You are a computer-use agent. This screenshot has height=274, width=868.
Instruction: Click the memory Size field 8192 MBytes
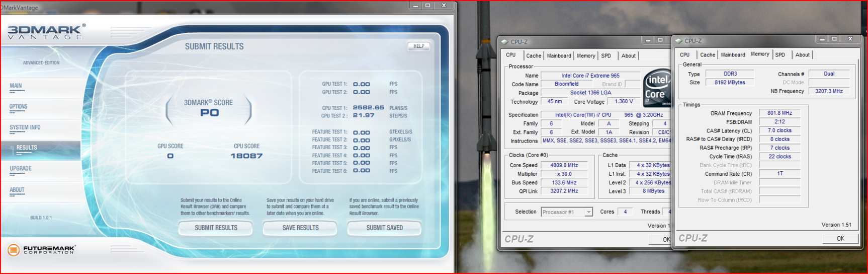tap(730, 83)
